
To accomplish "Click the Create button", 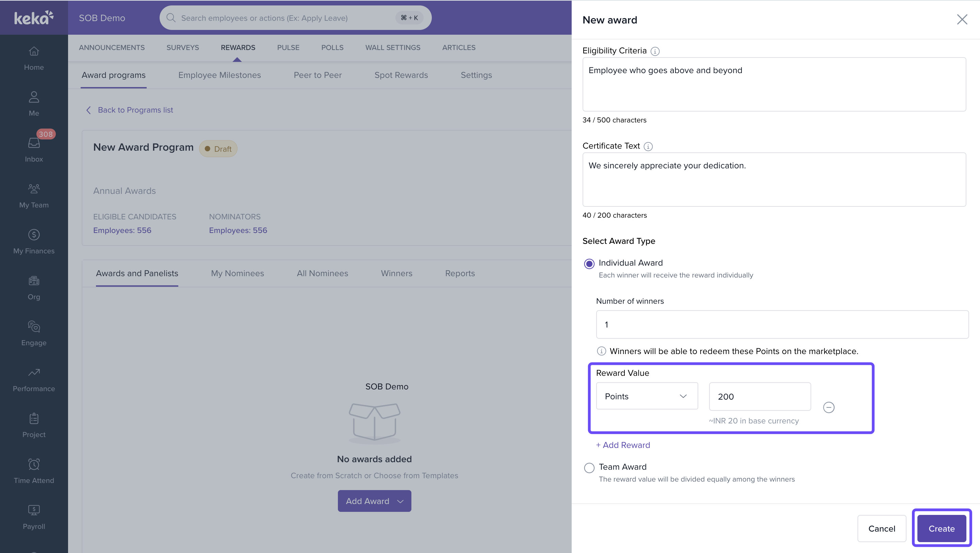I will 941,529.
